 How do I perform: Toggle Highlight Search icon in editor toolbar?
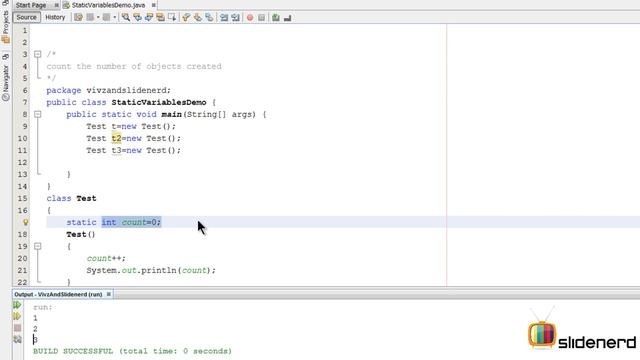(160, 18)
